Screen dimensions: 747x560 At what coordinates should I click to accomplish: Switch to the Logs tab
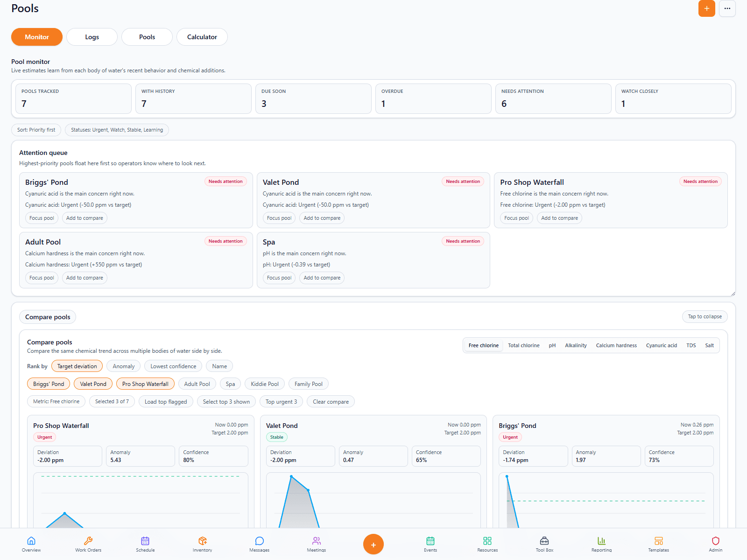92,37
